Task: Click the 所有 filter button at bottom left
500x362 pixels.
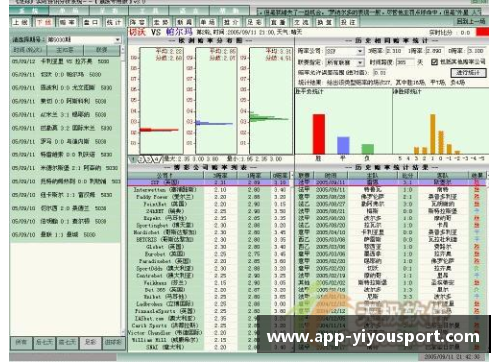Action: 21,342
